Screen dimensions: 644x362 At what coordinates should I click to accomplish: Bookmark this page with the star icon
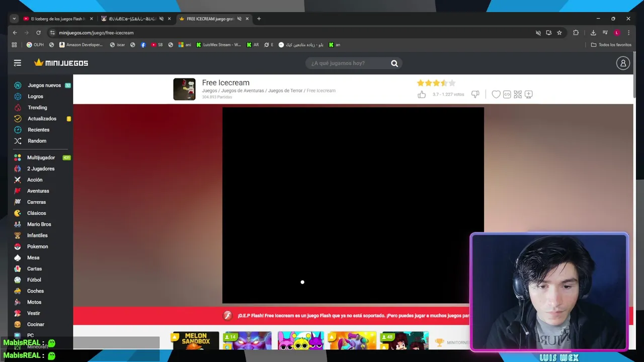coord(559,33)
